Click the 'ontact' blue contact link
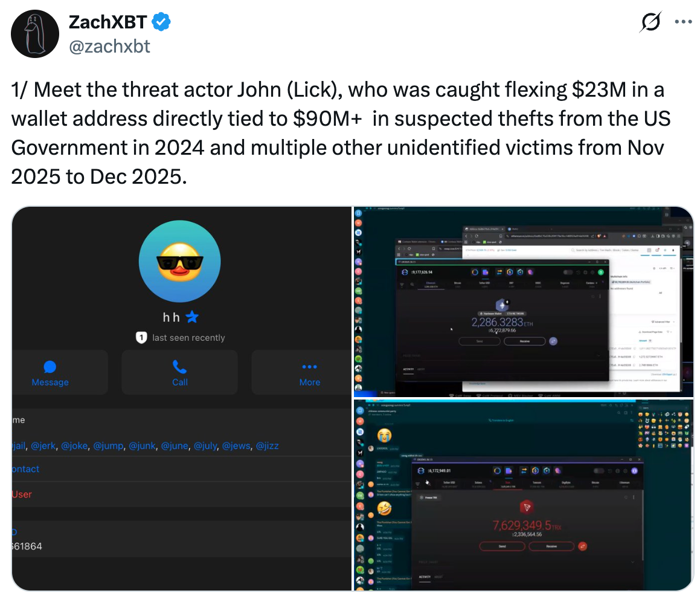The width and height of the screenshot is (700, 599). click(x=25, y=469)
